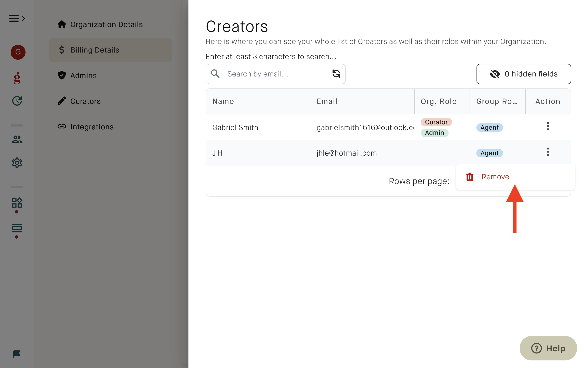Click Gabriel Smith's Agent badge
588x368 pixels.
489,127
